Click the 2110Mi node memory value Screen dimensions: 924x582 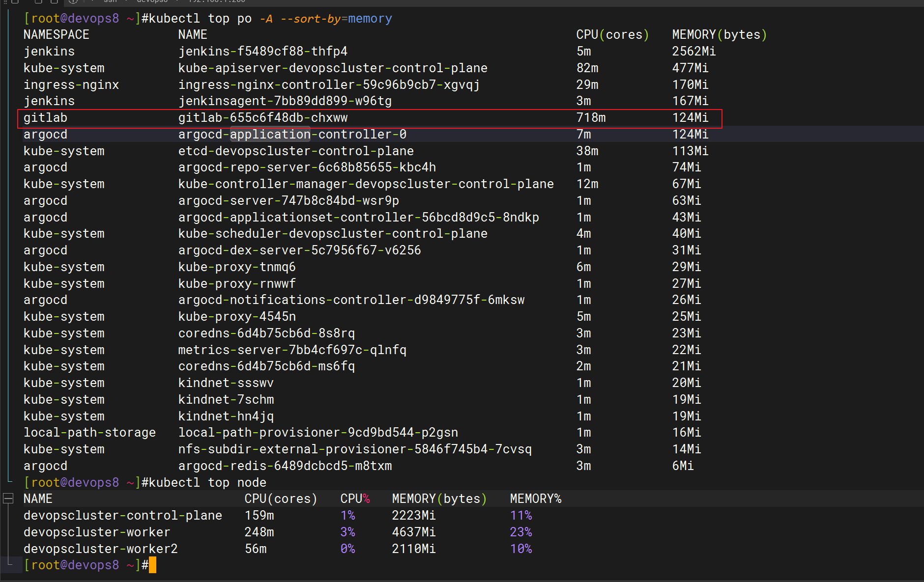tap(414, 549)
